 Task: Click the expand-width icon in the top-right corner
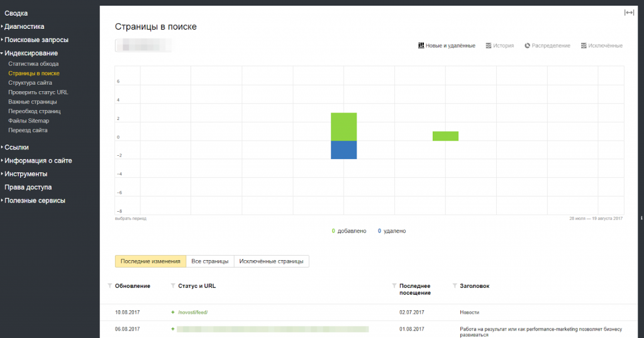point(629,13)
